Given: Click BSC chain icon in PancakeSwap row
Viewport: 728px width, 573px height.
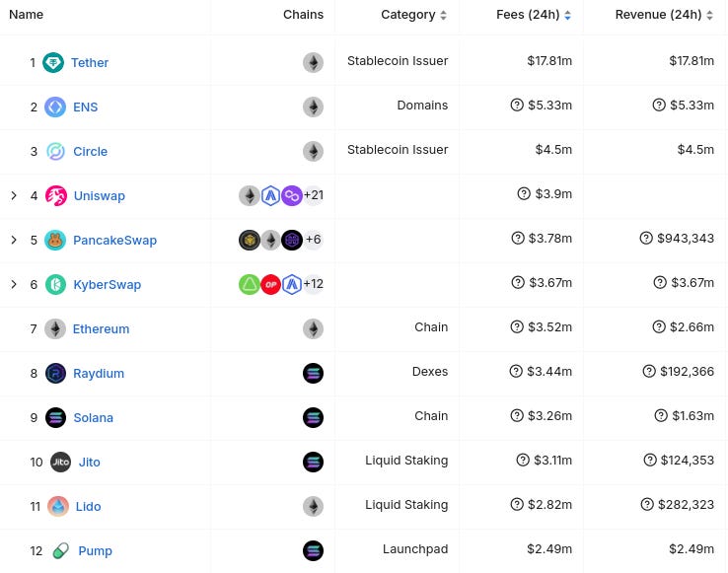Looking at the screenshot, I should point(250,240).
